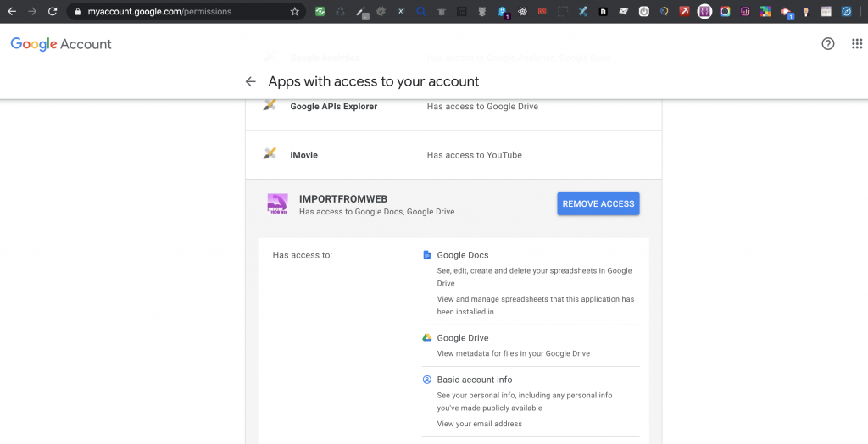Click the red M extension icon
868x444 pixels.
[x=543, y=12]
